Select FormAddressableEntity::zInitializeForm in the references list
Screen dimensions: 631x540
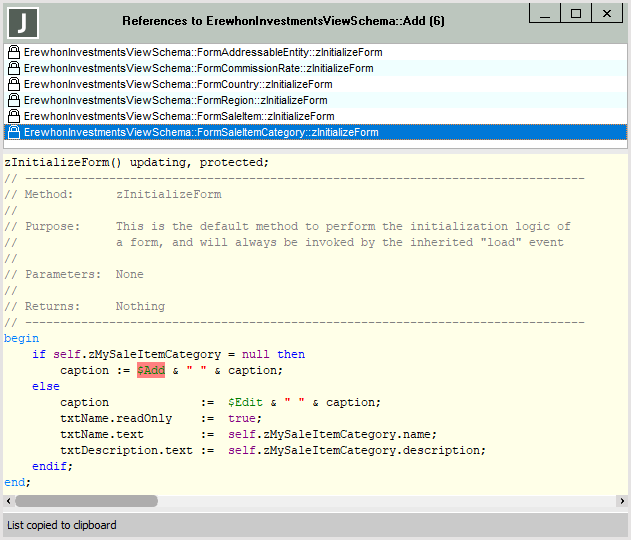coord(203,52)
